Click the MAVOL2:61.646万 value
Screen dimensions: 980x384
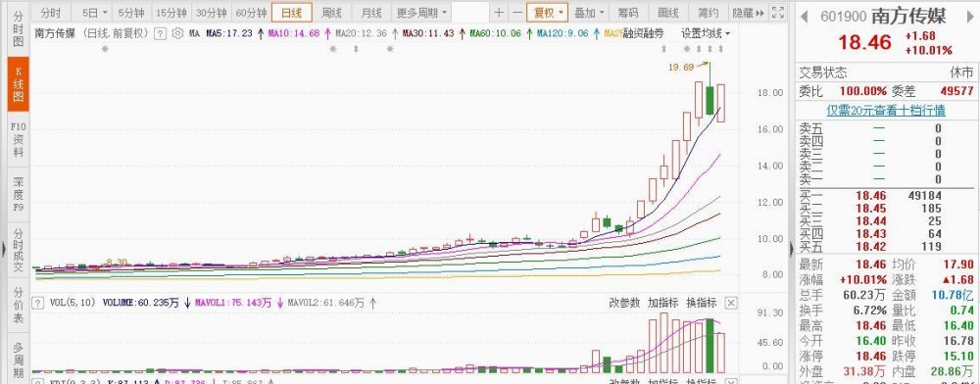[x=325, y=303]
